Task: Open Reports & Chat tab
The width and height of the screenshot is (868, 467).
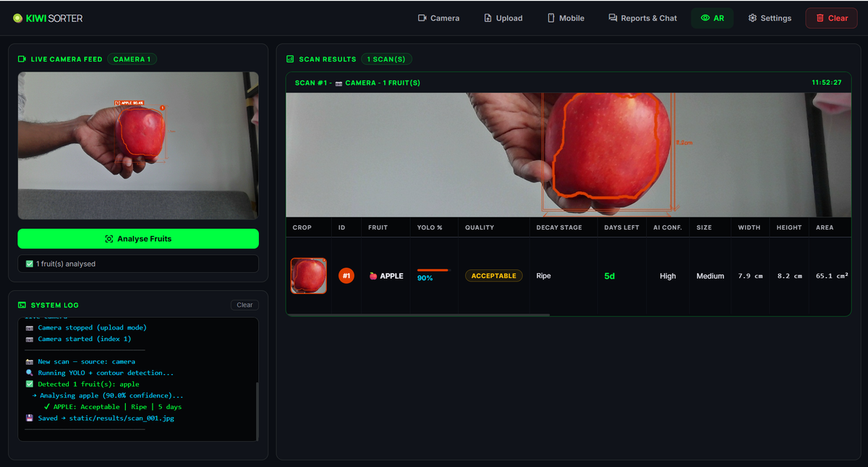Action: point(642,18)
